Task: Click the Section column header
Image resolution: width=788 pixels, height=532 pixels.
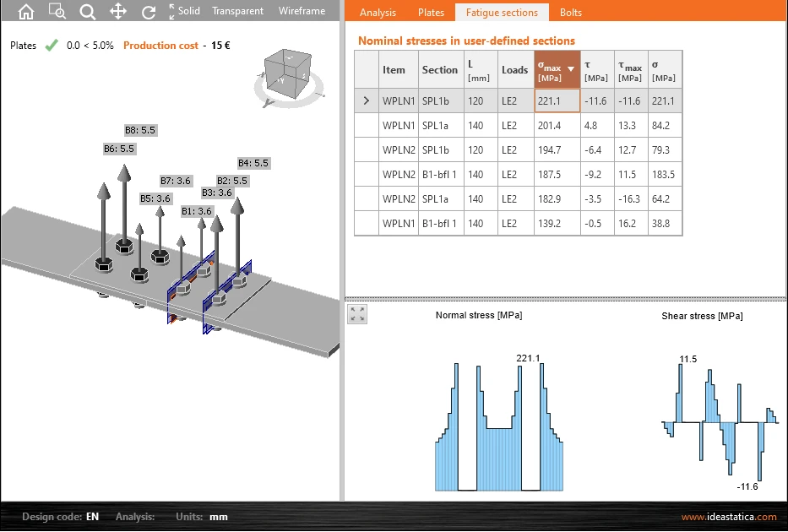Action: click(x=441, y=70)
